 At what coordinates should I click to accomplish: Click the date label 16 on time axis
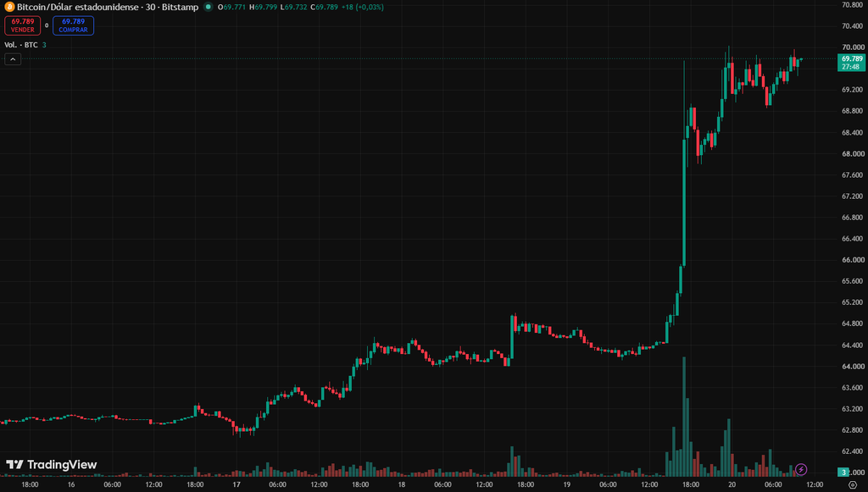point(71,485)
